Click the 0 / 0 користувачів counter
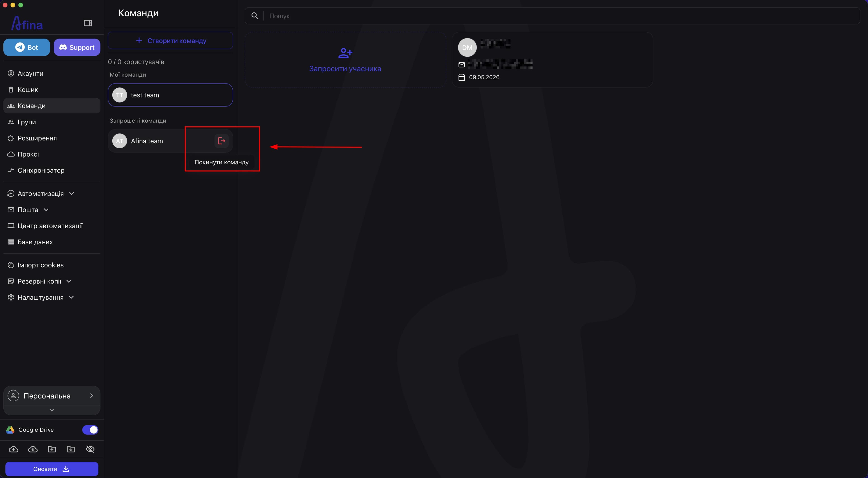The image size is (868, 478). pyautogui.click(x=136, y=62)
